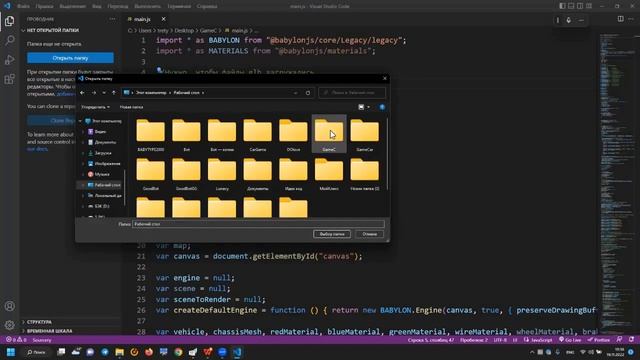Go up one folder level in dialog
640x360 pixels.
click(x=114, y=93)
